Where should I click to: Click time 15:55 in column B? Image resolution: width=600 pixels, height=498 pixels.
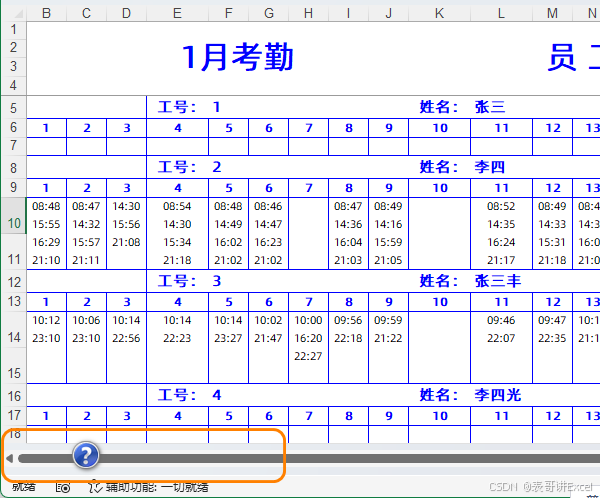pyautogui.click(x=46, y=224)
